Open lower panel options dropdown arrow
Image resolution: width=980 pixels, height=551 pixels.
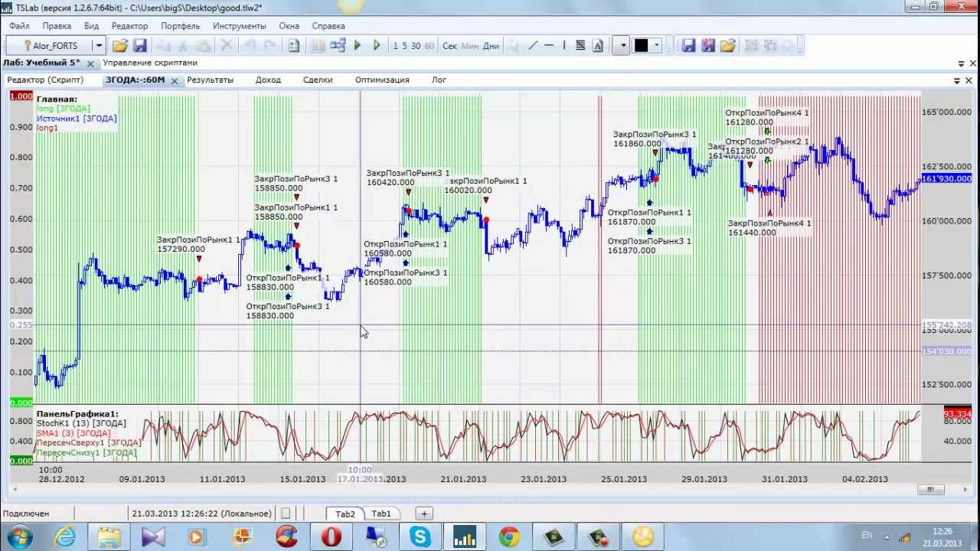956,80
